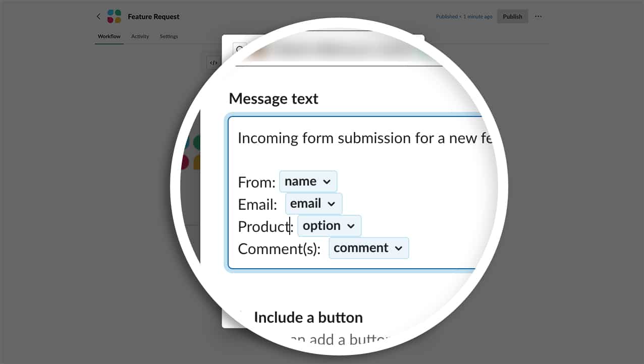Switch to the Activity tab
The width and height of the screenshot is (644, 364).
140,36
